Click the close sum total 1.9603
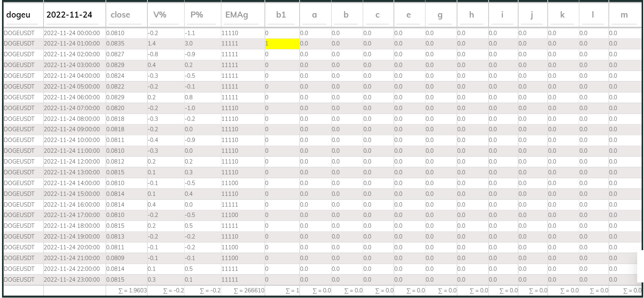Screen dimensions: 644x298 tap(133, 291)
